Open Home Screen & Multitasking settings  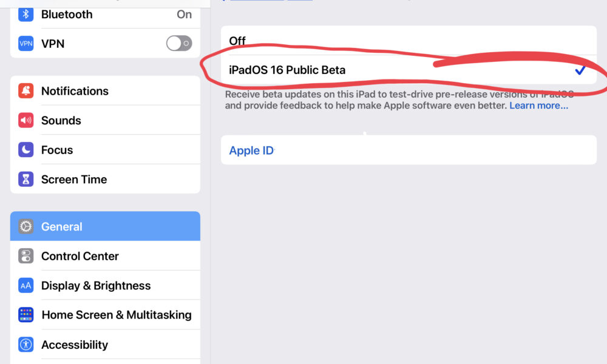tap(105, 315)
